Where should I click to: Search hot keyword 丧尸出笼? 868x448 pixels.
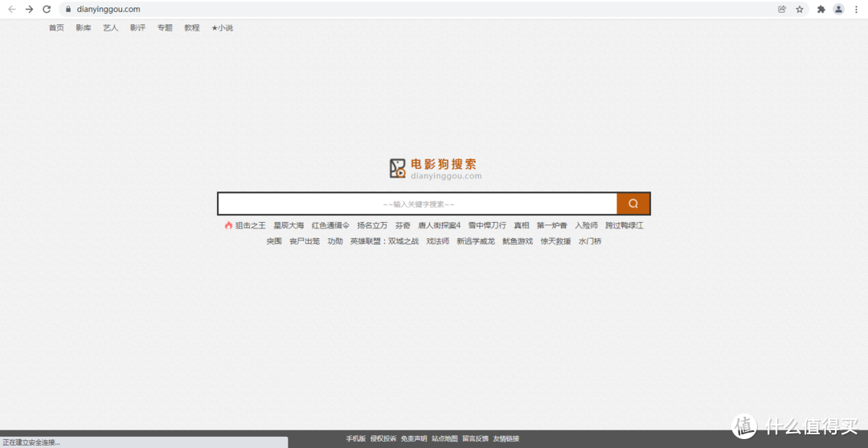pos(305,241)
